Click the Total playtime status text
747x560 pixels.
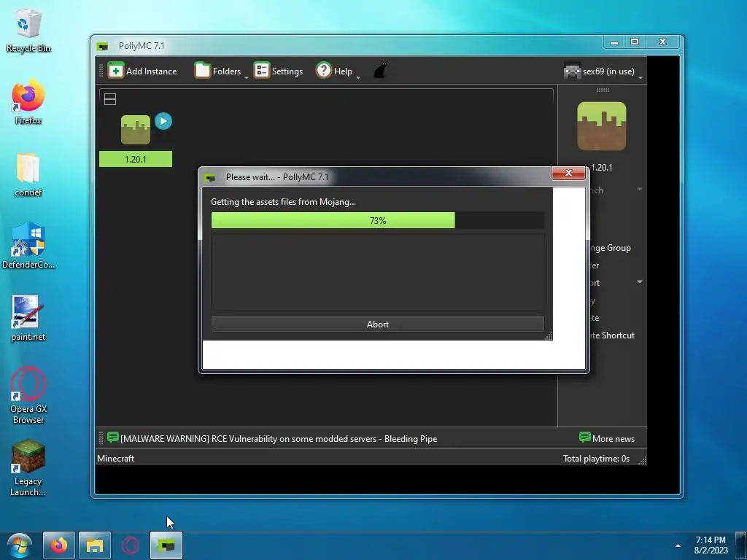point(596,459)
